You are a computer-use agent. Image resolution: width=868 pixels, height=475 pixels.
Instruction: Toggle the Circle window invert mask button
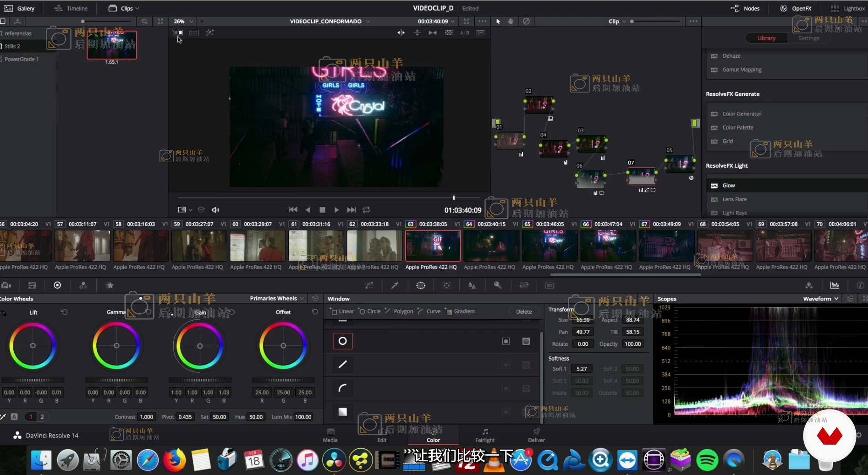click(x=506, y=341)
